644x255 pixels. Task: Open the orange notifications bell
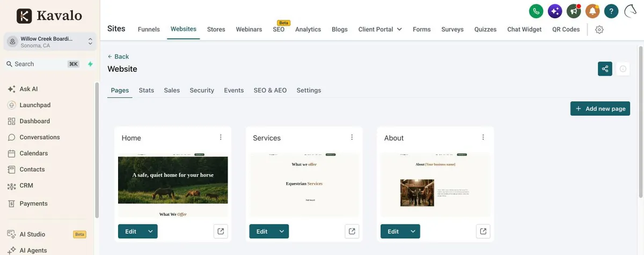tap(592, 11)
